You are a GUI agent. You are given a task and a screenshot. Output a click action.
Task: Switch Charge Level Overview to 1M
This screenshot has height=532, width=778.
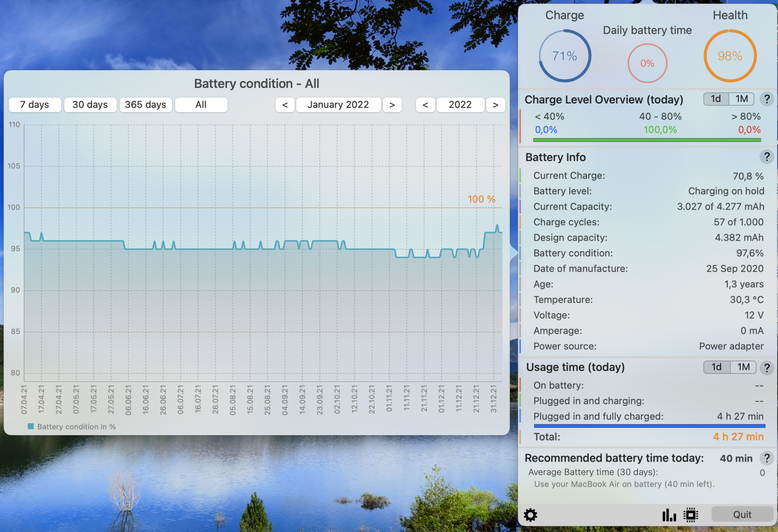[741, 99]
